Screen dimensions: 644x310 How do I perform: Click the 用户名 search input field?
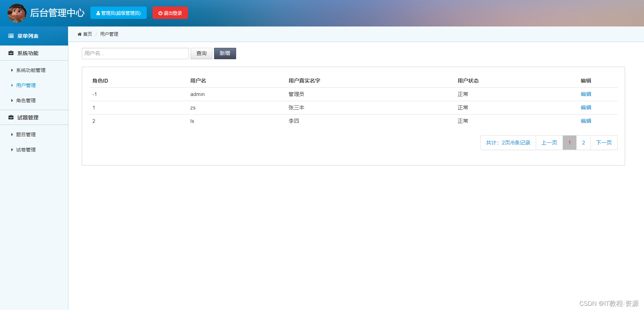point(135,53)
